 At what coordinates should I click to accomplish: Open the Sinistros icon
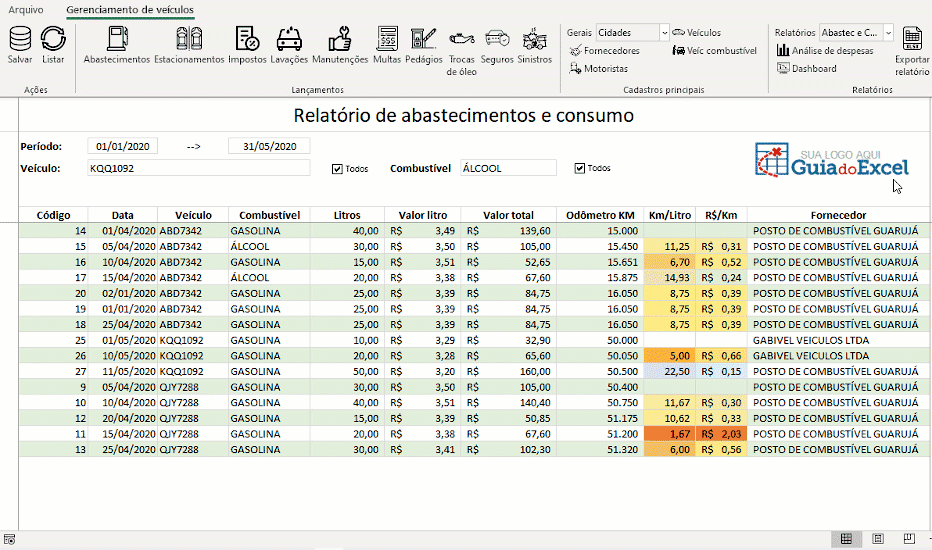coord(535,40)
